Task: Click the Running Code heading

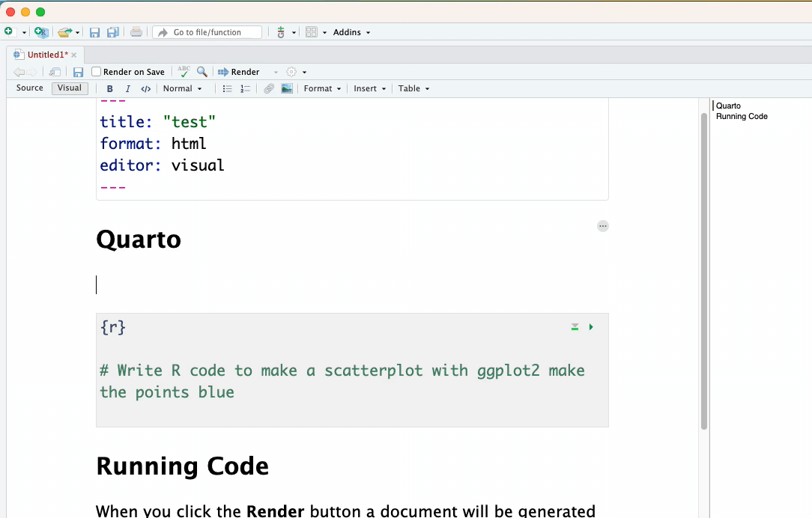Action: click(182, 466)
